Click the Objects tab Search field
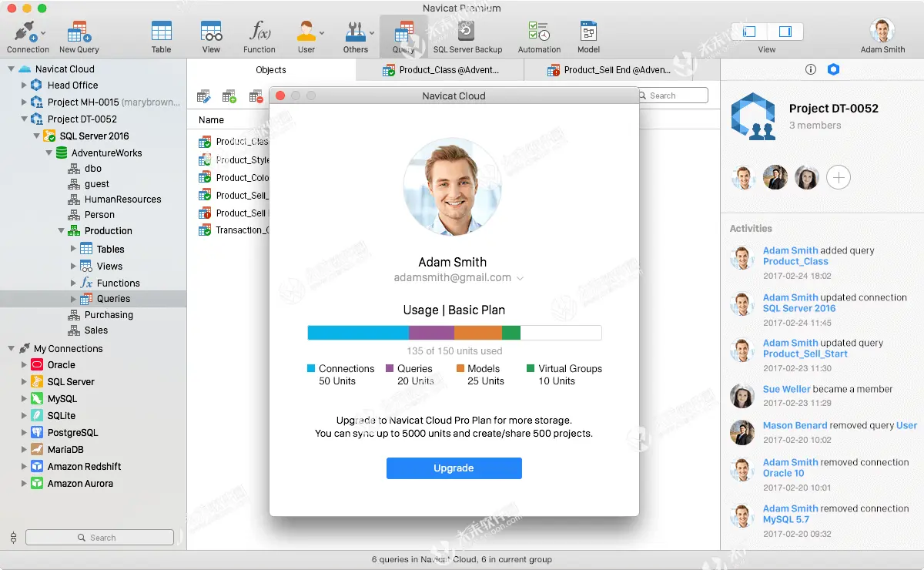This screenshot has width=924, height=570. [671, 96]
